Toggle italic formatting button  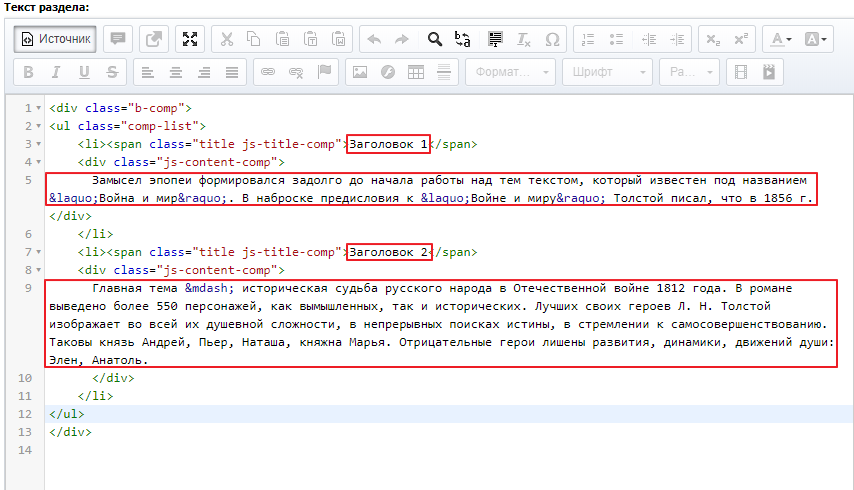56,72
